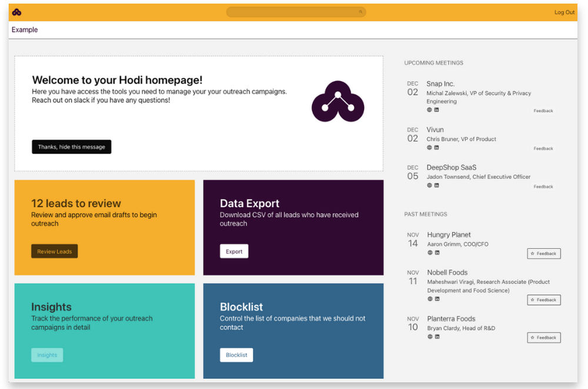The width and height of the screenshot is (588, 389).
Task: Click the LinkedIn icon under Planterra Foods
Action: pos(437,337)
